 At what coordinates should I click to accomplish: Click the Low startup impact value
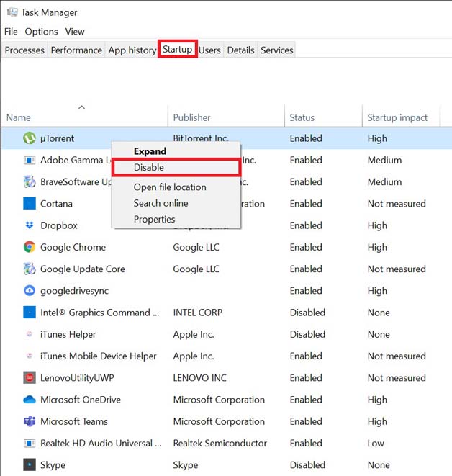(x=376, y=443)
